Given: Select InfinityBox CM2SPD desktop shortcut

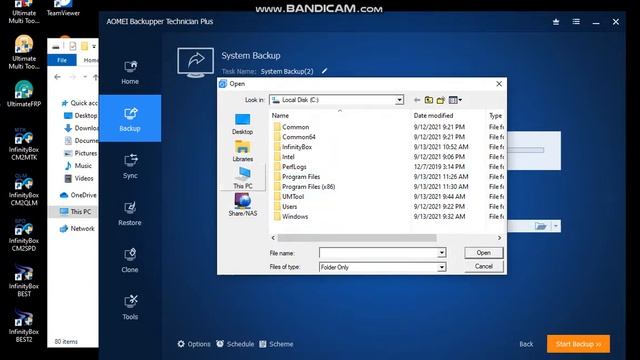Looking at the screenshot, I should 24,235.
